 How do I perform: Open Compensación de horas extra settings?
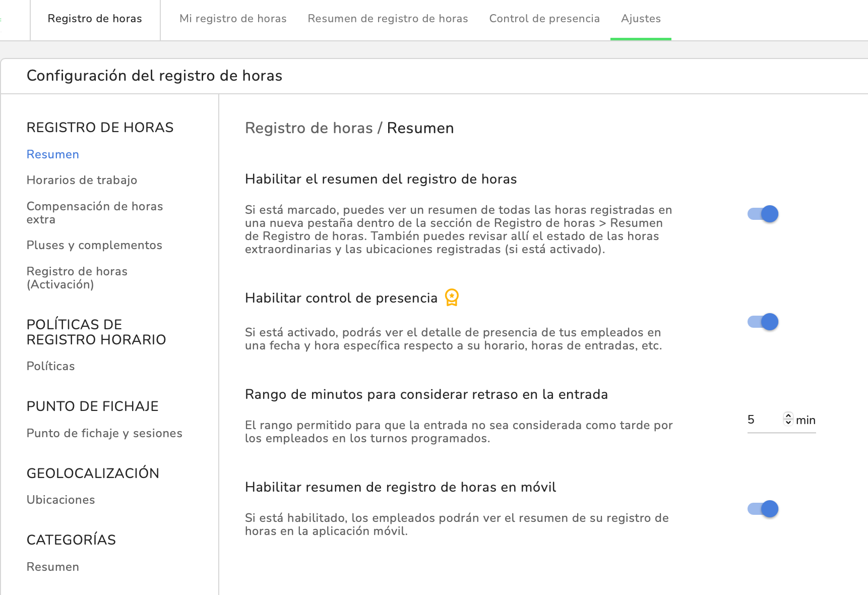pos(95,213)
